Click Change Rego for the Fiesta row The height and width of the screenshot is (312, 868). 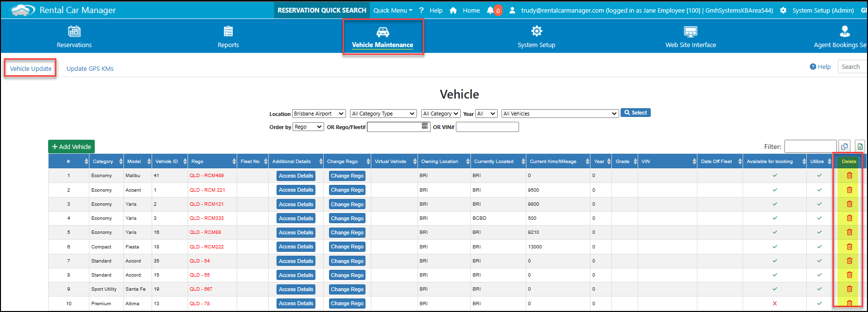pos(347,246)
